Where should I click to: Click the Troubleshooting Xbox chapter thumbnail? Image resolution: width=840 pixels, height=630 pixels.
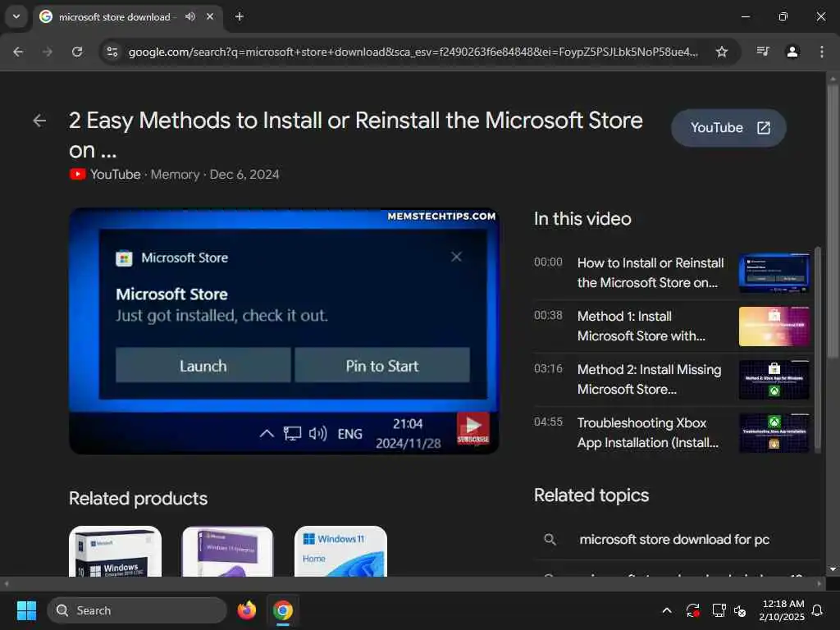(774, 433)
